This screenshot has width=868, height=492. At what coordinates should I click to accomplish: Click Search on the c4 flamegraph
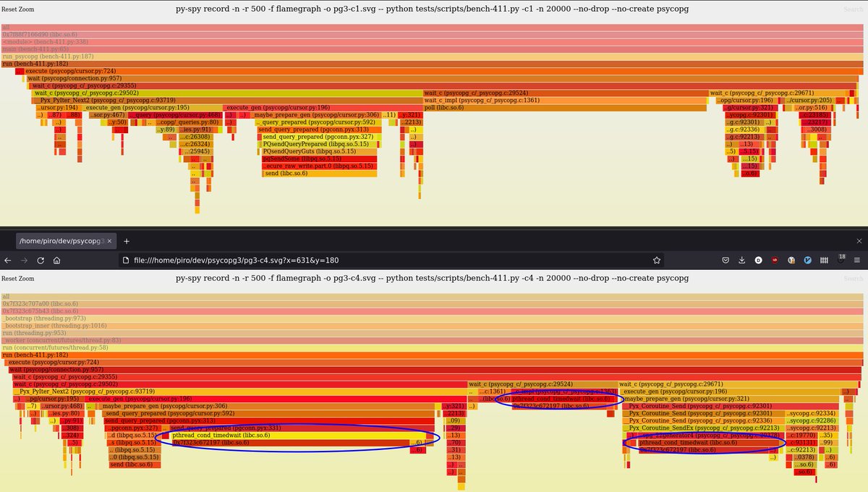[x=853, y=278]
